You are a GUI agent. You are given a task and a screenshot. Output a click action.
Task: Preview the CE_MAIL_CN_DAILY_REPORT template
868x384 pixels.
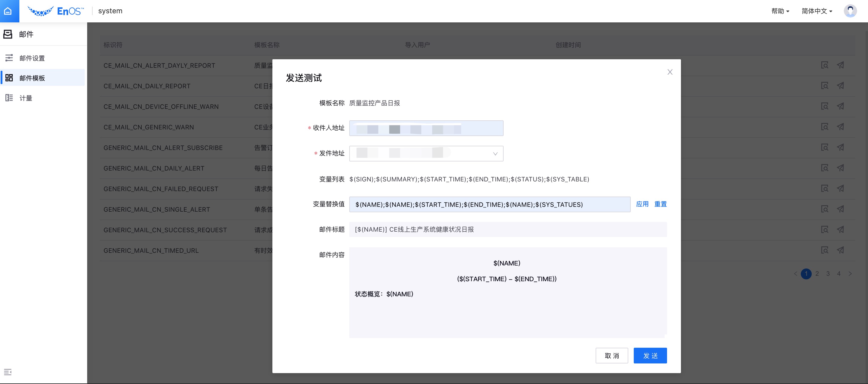pyautogui.click(x=824, y=86)
